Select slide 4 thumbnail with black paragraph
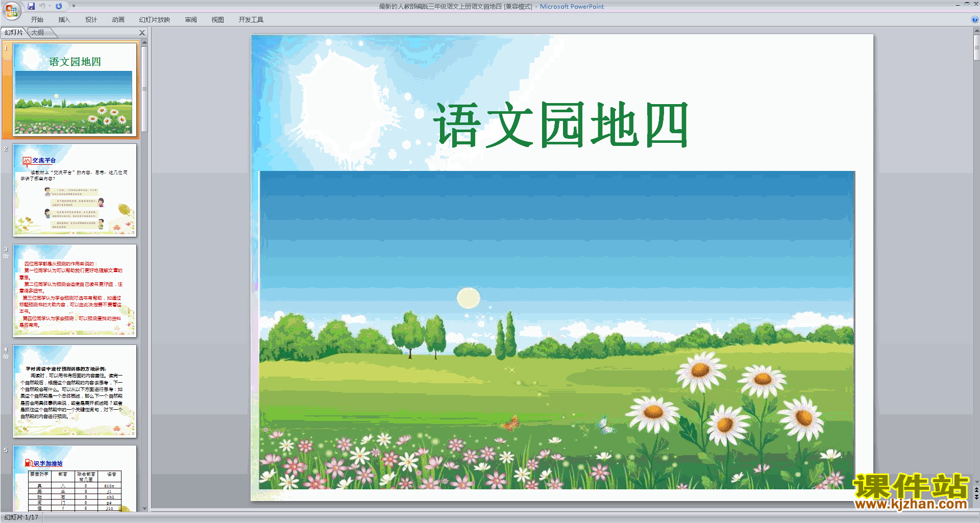 pyautogui.click(x=75, y=391)
